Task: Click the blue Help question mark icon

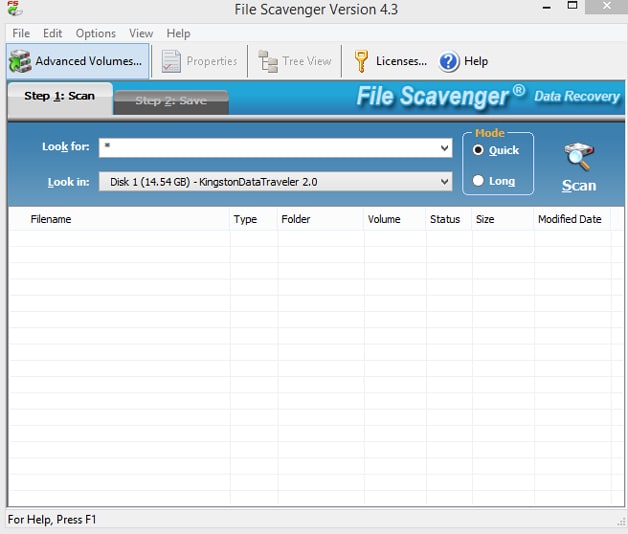Action: click(449, 62)
